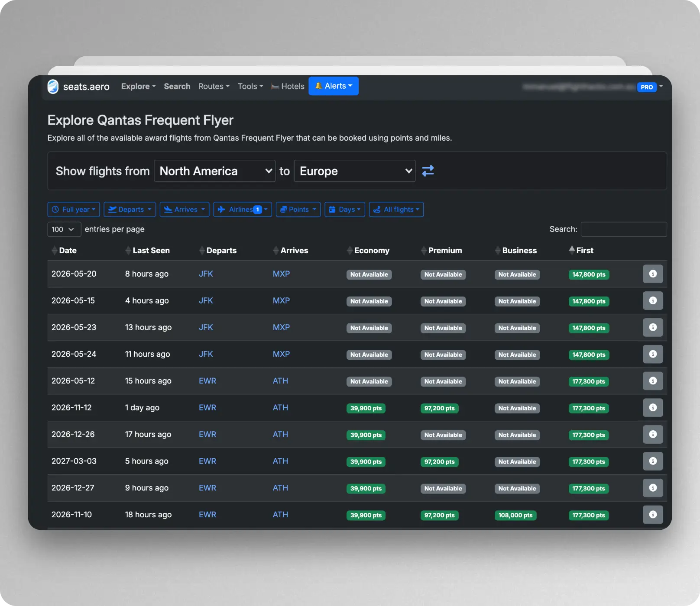Image resolution: width=700 pixels, height=606 pixels.
Task: Open the North America origin region dropdown
Action: [215, 171]
